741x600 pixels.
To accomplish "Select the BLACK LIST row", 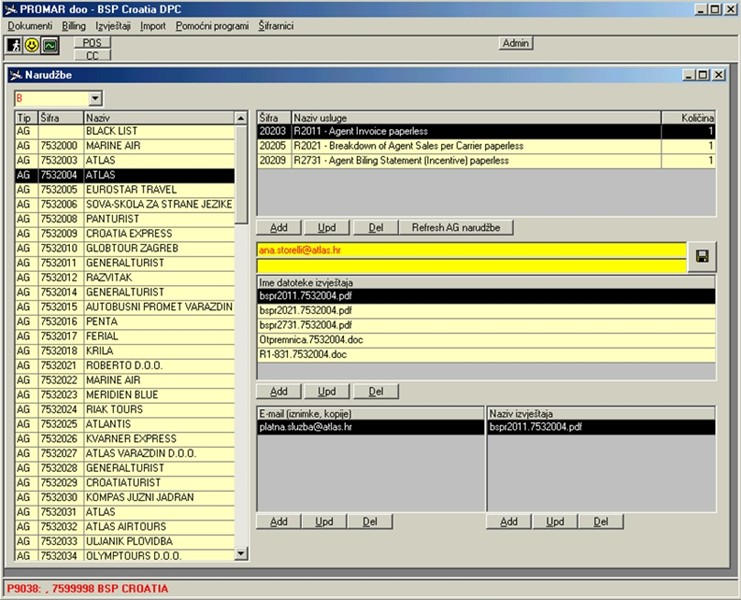I will point(125,131).
